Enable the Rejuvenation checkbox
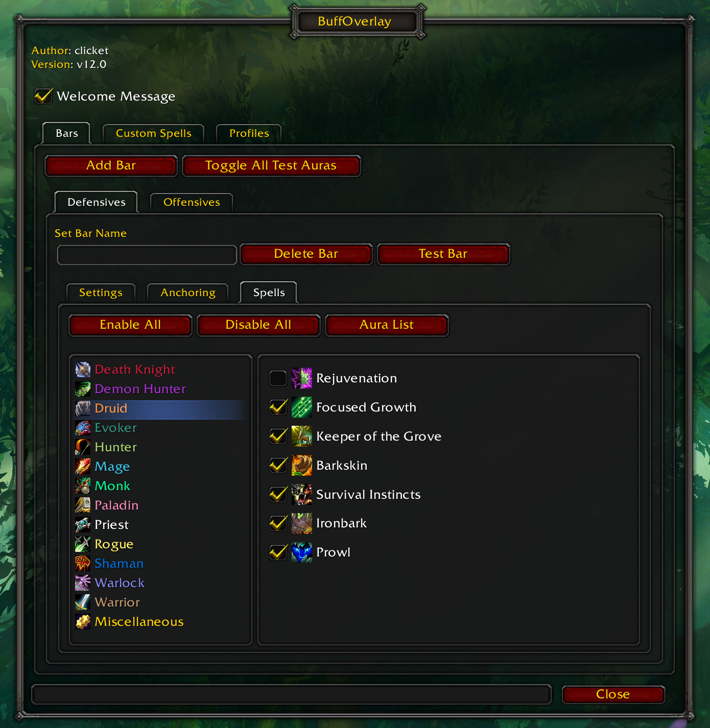 [x=278, y=378]
